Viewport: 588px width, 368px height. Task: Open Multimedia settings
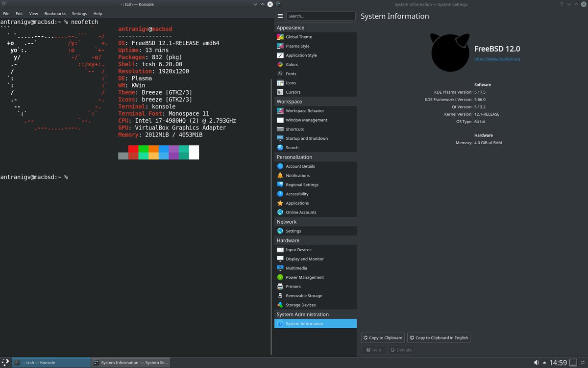316,268
